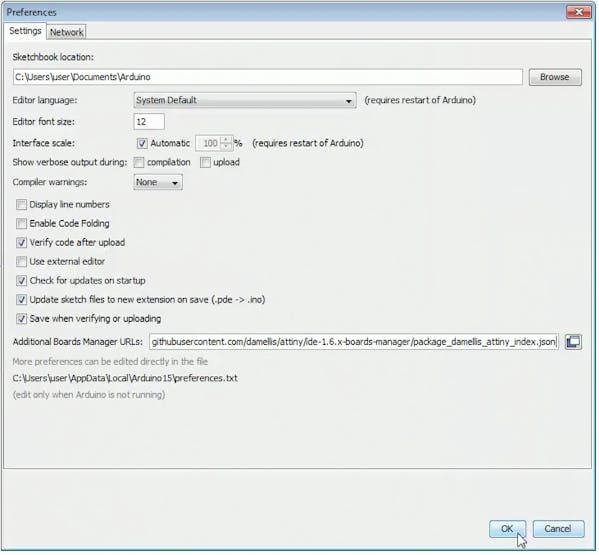The image size is (599, 555).
Task: Increase the interface scale percentage stepper
Action: 226,140
